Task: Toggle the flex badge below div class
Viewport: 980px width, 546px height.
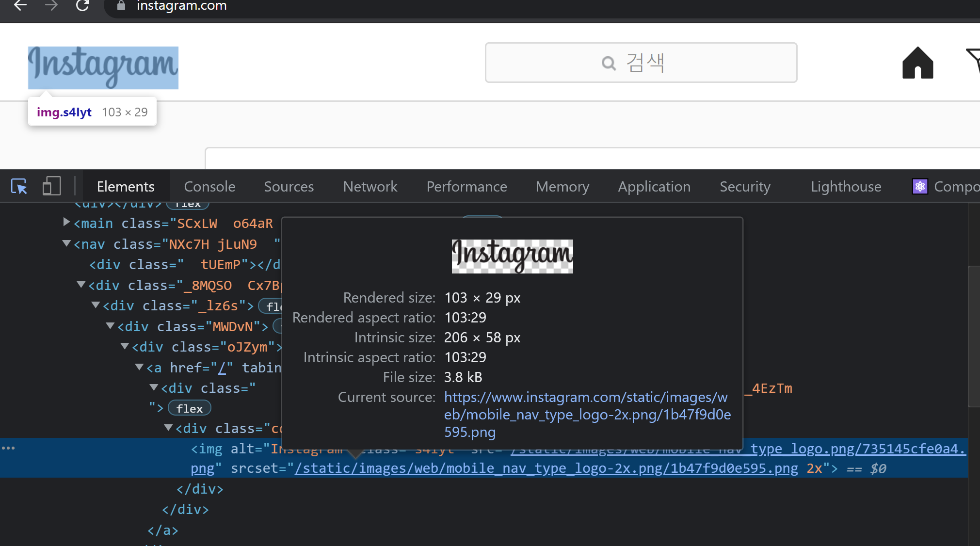Action: 189,409
